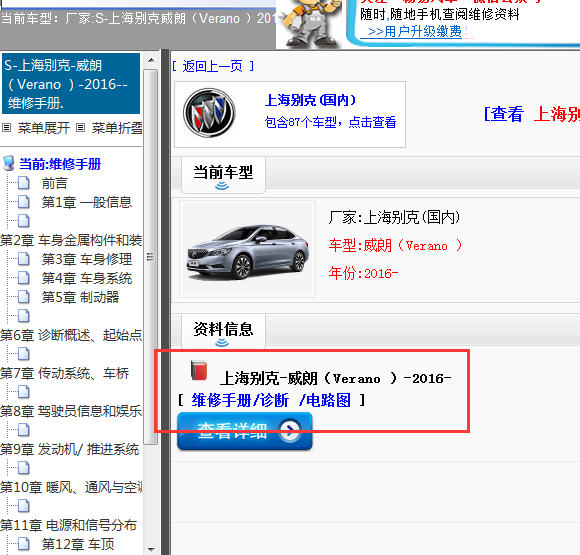
Task: Click the page icon beside 第1章 一般信息
Action: point(24,202)
